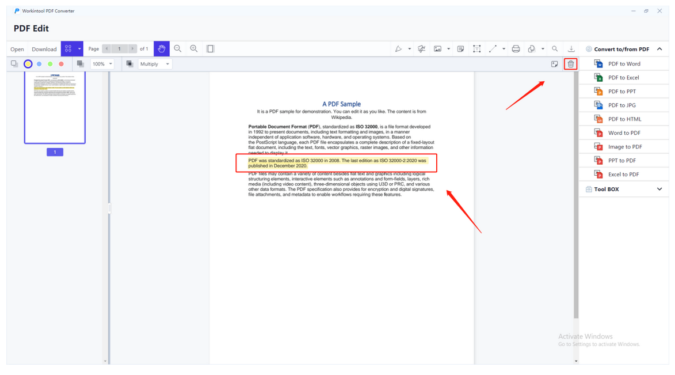Viewport: 675px width, 375px height.
Task: Click the print icon
Action: click(x=516, y=49)
